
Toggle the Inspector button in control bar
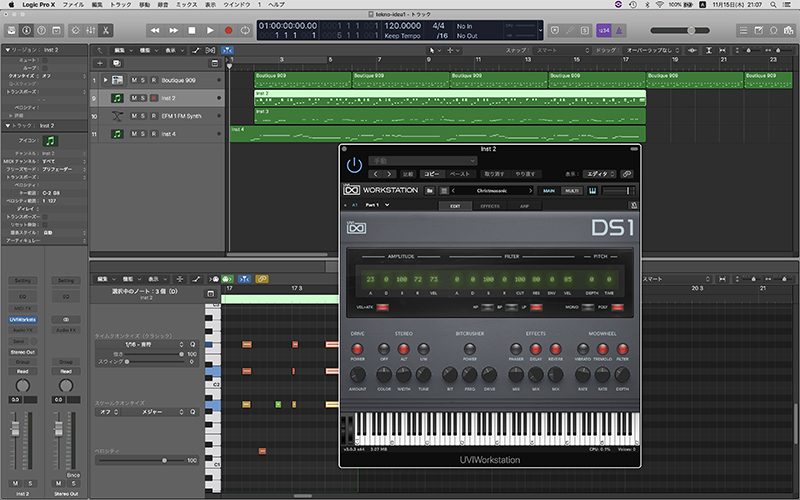(x=27, y=31)
